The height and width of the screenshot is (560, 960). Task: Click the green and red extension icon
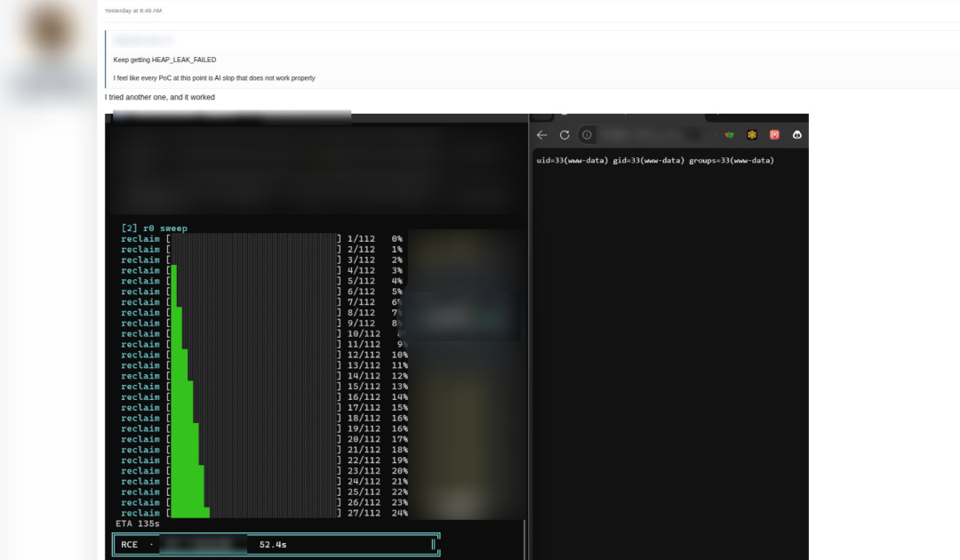pos(729,135)
